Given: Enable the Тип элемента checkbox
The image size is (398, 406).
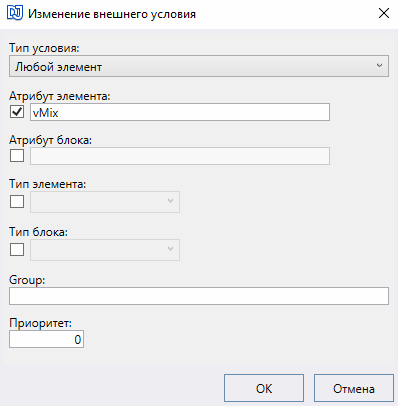Looking at the screenshot, I should (x=17, y=201).
